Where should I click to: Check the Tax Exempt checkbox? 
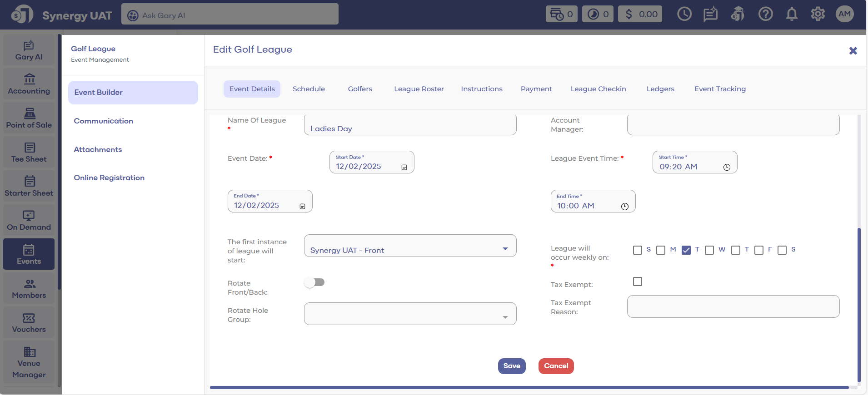coord(638,281)
